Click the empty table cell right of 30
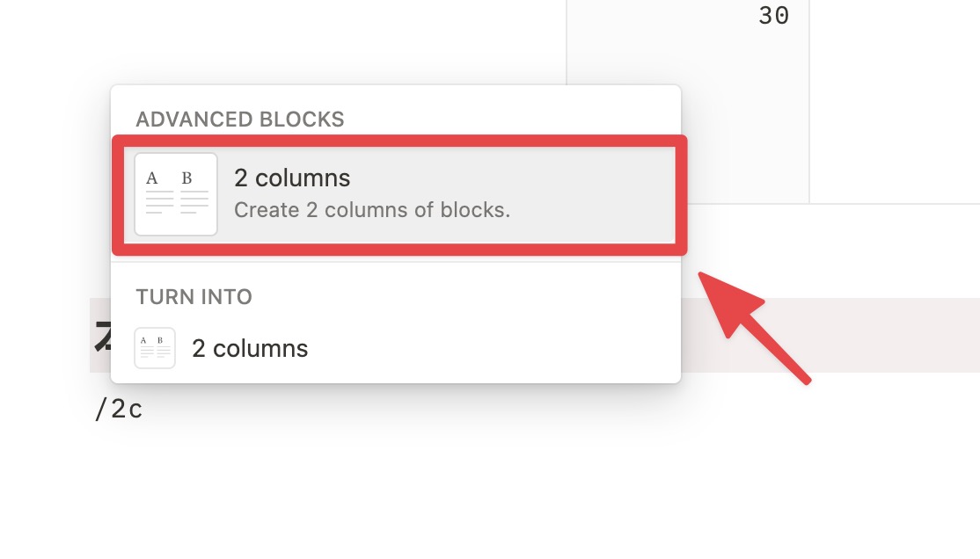This screenshot has height=559, width=980. (895, 100)
